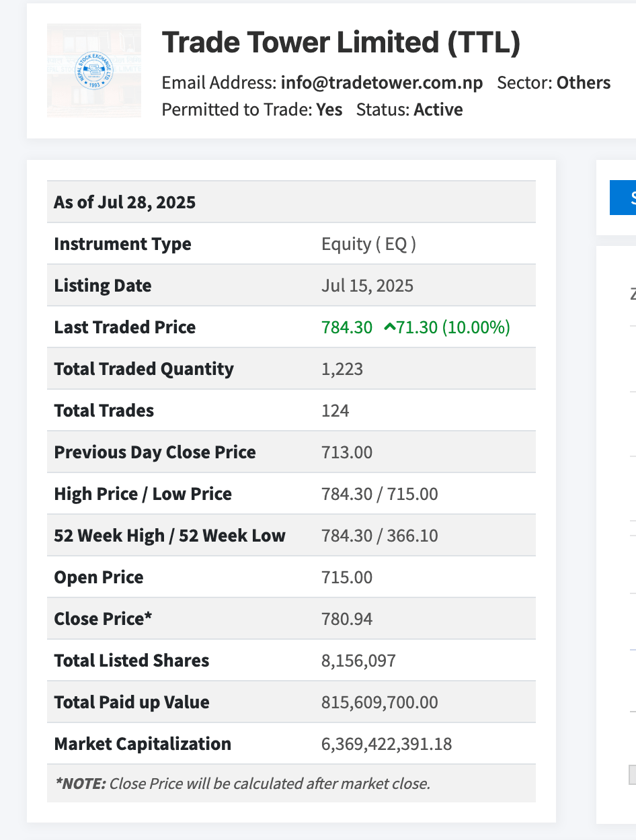Click the Trade Tower Limited (TTL) heading
636x840 pixels.
tap(342, 42)
